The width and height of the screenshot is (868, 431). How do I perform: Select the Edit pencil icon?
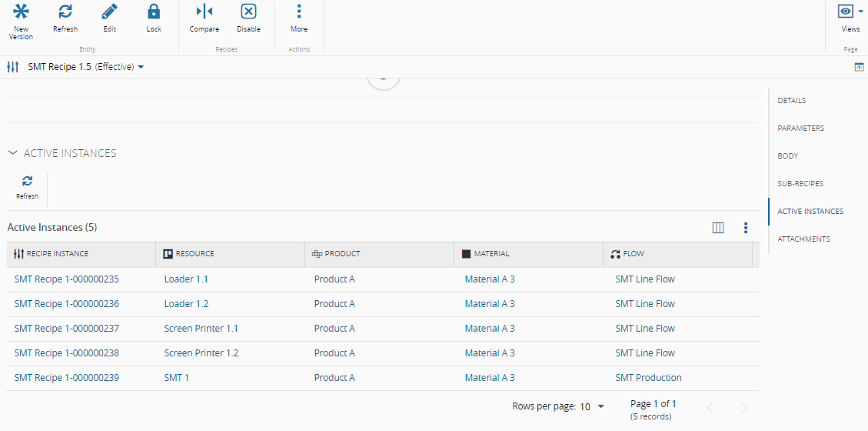coord(110,12)
